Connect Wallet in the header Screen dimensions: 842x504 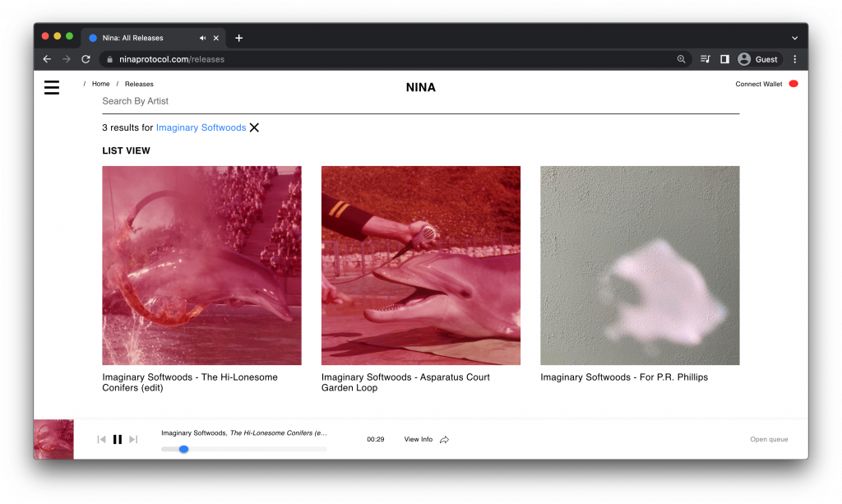click(x=759, y=84)
